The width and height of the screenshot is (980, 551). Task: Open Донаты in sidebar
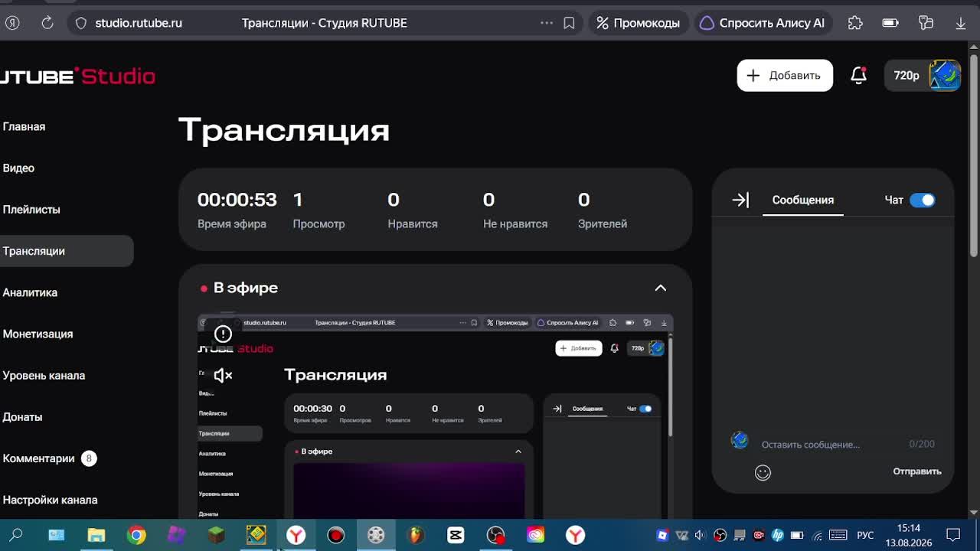[x=22, y=416]
